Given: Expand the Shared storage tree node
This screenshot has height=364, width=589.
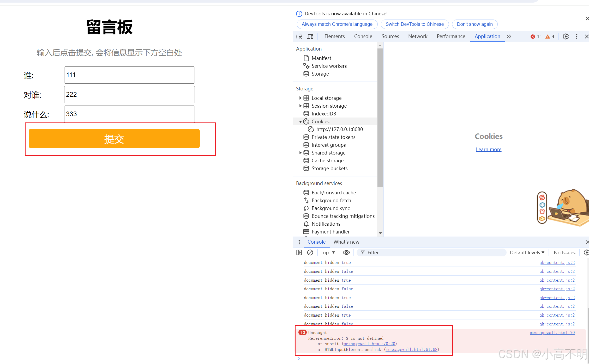Looking at the screenshot, I should pos(300,153).
